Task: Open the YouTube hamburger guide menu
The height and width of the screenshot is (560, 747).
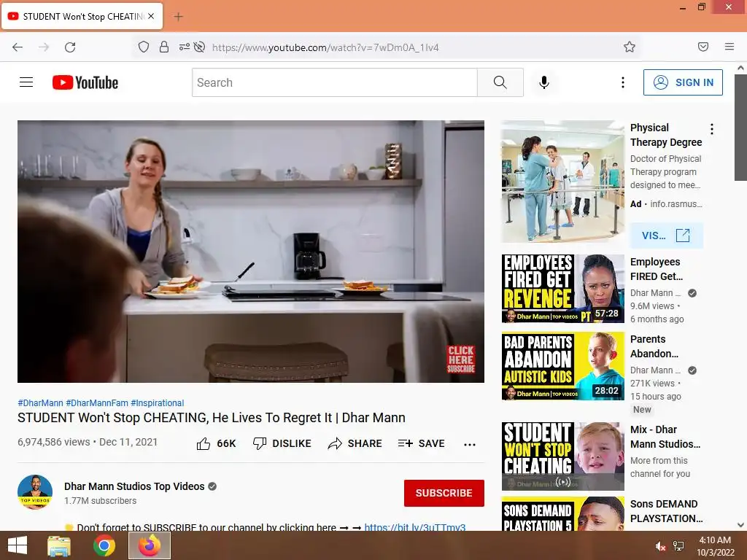Action: [x=26, y=82]
